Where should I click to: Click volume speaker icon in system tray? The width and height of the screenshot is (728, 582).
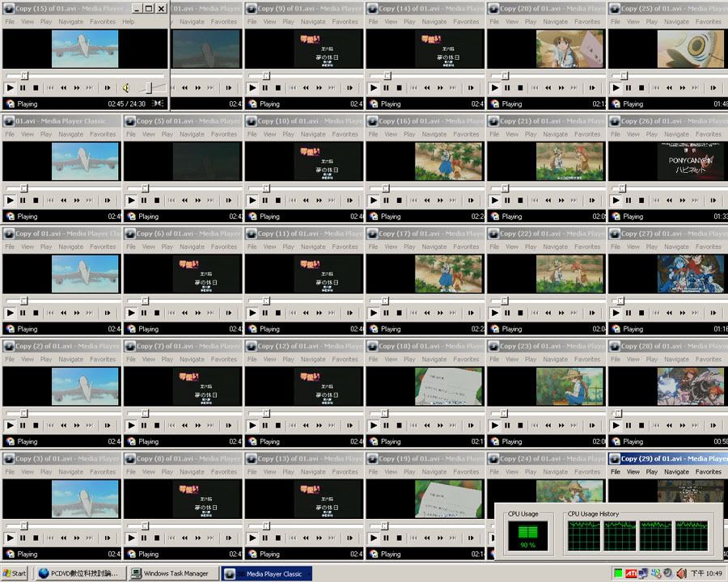point(681,574)
